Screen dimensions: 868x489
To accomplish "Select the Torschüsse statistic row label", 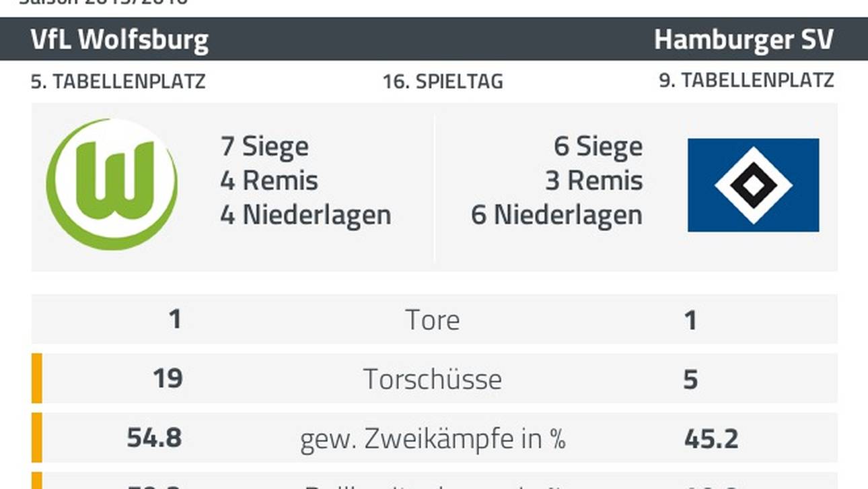I will [x=433, y=379].
